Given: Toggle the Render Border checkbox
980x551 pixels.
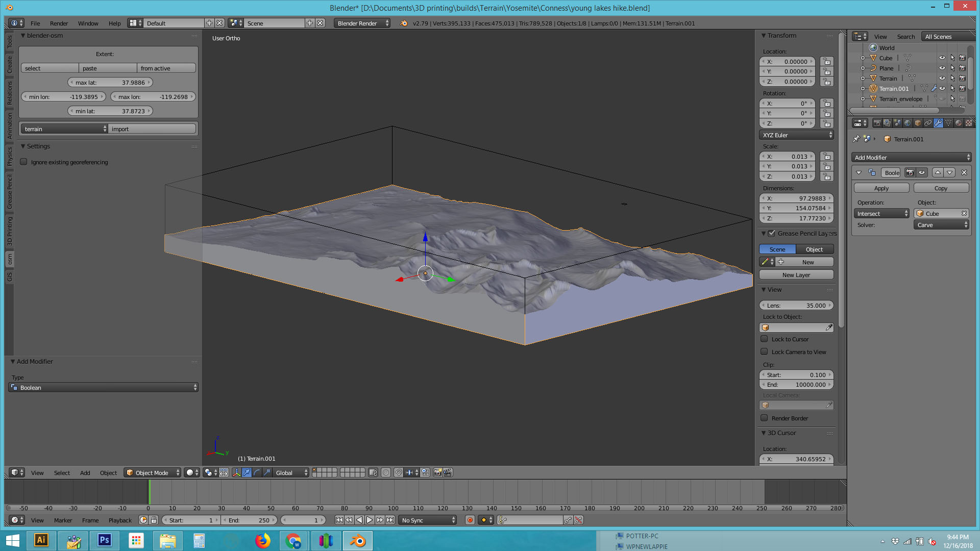Looking at the screenshot, I should pyautogui.click(x=764, y=418).
